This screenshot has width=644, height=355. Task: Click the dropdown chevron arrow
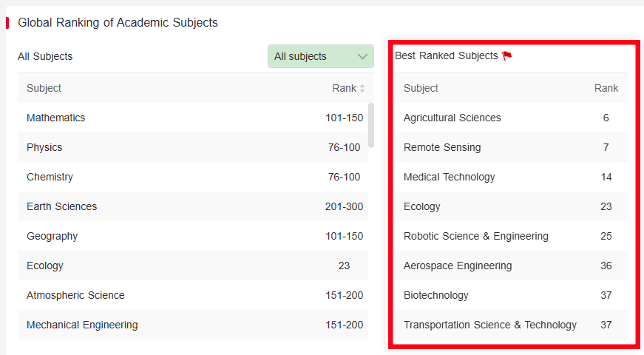coord(362,56)
